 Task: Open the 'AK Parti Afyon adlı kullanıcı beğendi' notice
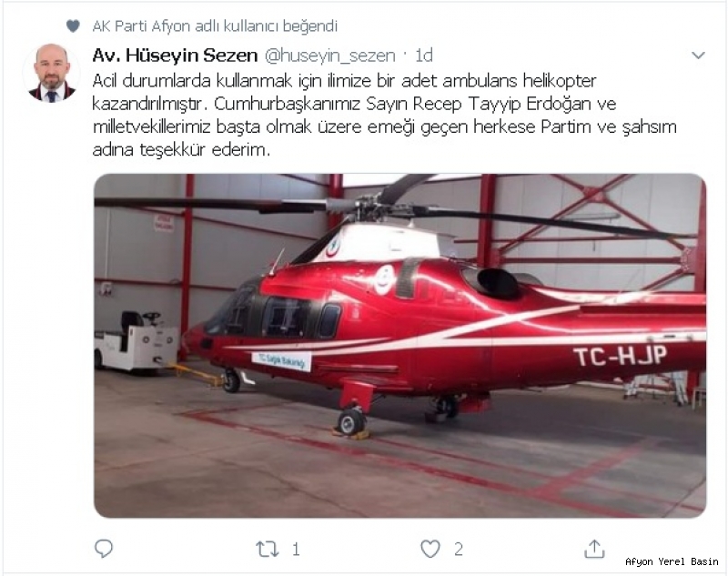click(215, 26)
